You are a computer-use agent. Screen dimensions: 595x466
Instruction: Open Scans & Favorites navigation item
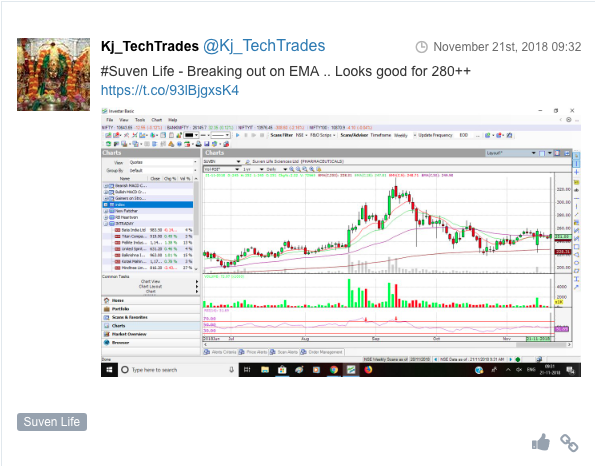(151, 317)
